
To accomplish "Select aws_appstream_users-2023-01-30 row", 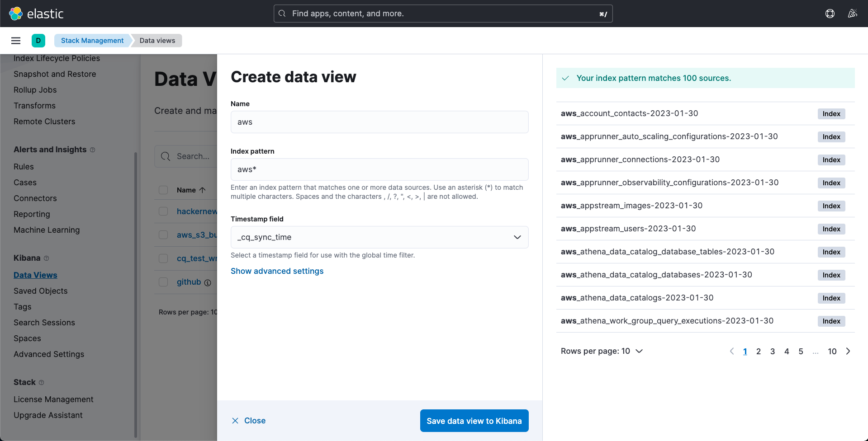I will point(706,229).
